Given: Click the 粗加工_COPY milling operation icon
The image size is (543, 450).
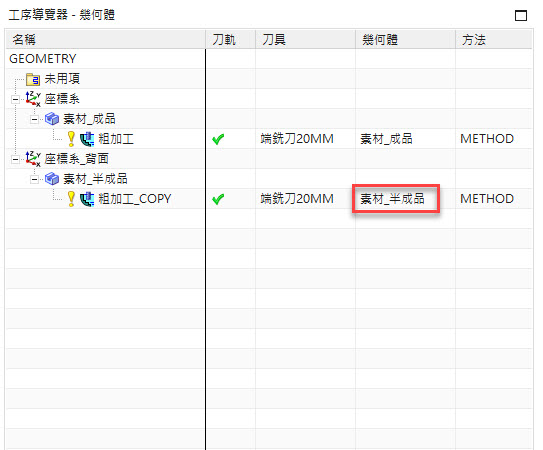Looking at the screenshot, I should coord(87,199).
